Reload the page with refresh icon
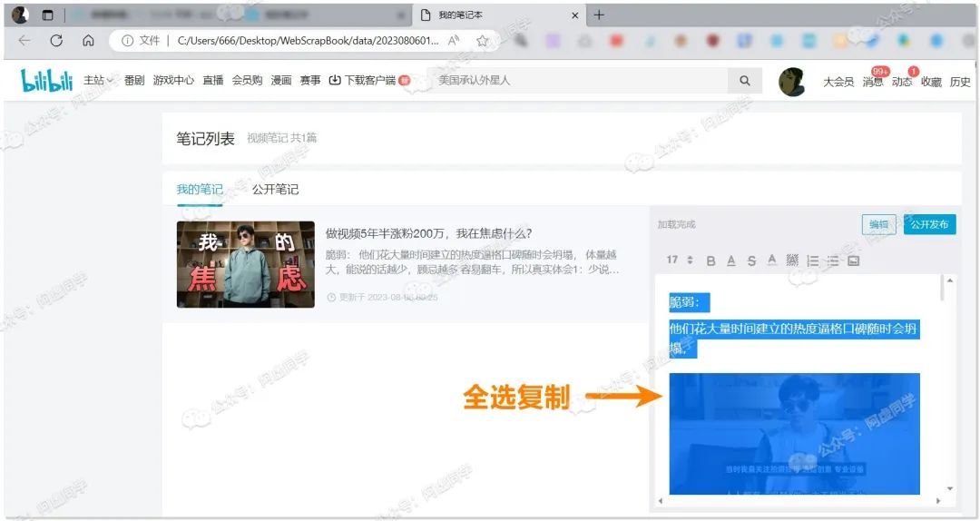Screen dimensions: 980x521 pos(56,41)
